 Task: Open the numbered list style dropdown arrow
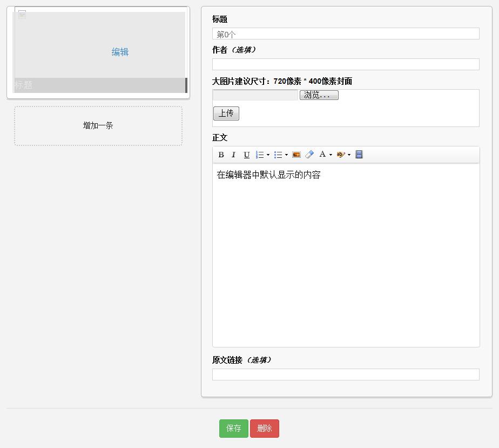(268, 155)
